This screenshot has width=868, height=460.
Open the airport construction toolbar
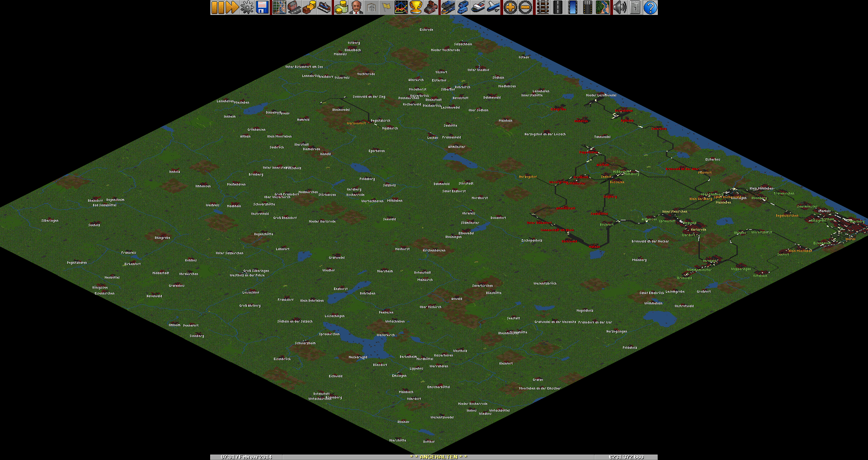tap(587, 7)
